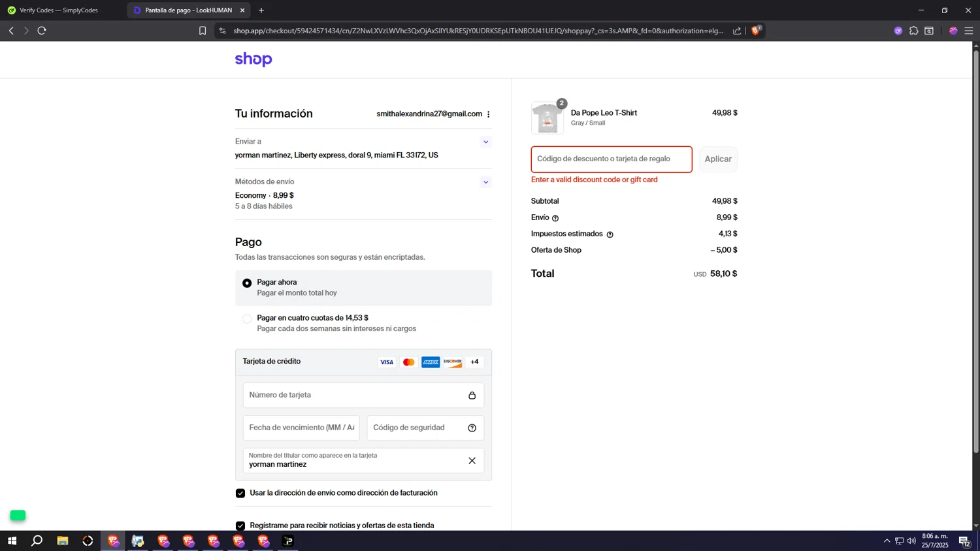Toggle Regístrame para recibir noticias checkbox
The width and height of the screenshot is (980, 551).
point(240,526)
